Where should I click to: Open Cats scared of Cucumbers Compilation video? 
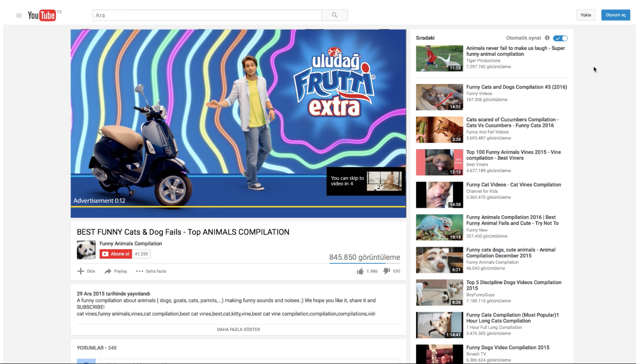(512, 123)
